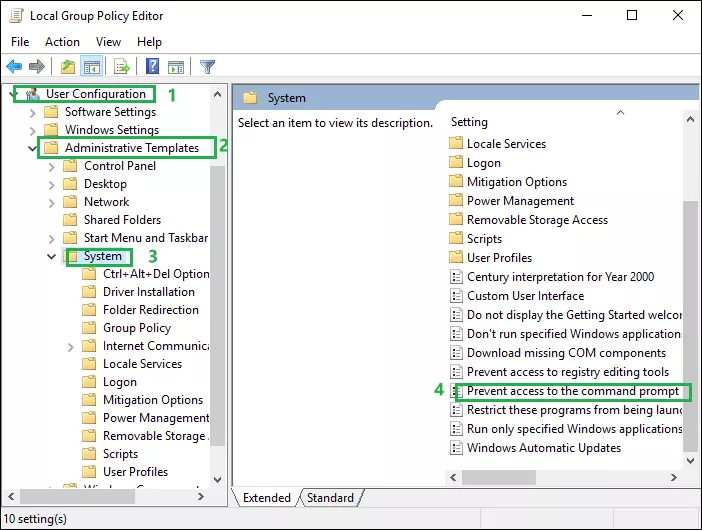Select Folder Redirection in the tree

[150, 310]
